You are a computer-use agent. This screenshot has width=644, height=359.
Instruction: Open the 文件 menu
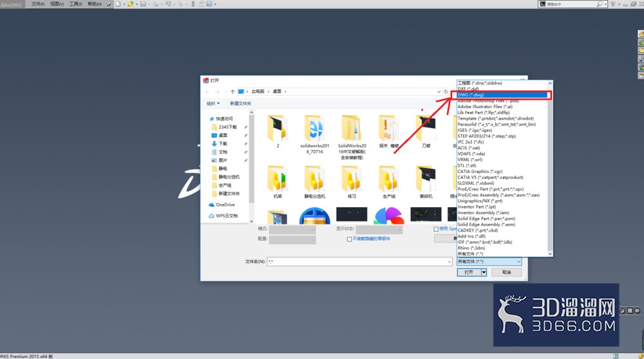coord(38,4)
